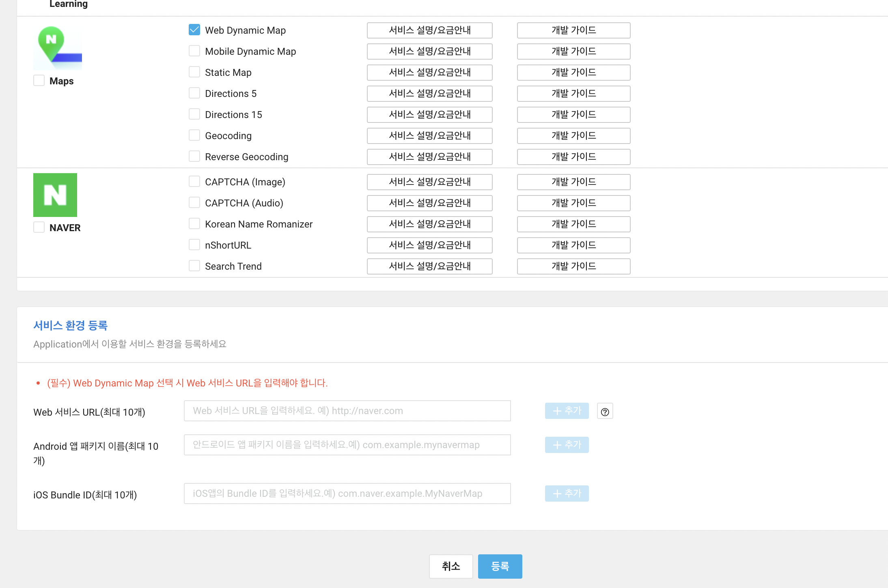Click 추가 button for iOS Bundle ID
888x588 pixels.
[x=567, y=494]
